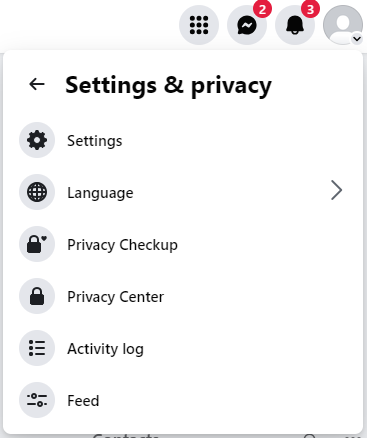Open the nine-dot apps menu grid
This screenshot has height=438, width=367.
[x=199, y=25]
